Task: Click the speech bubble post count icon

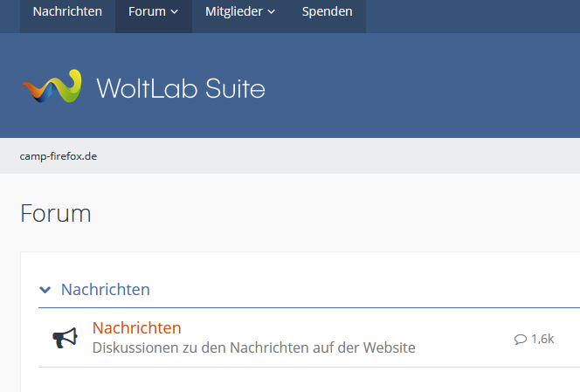Action: click(x=521, y=339)
